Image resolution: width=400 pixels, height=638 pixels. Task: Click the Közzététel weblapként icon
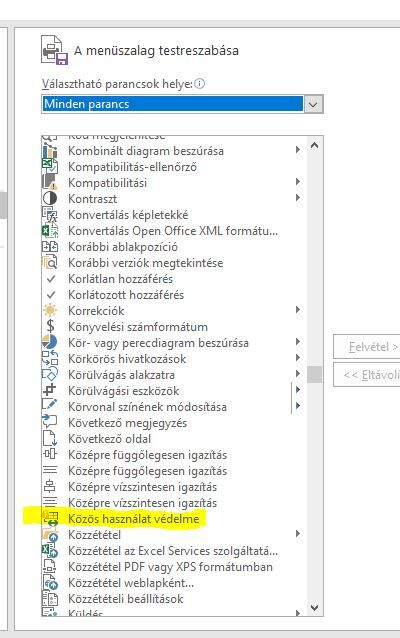pyautogui.click(x=50, y=583)
